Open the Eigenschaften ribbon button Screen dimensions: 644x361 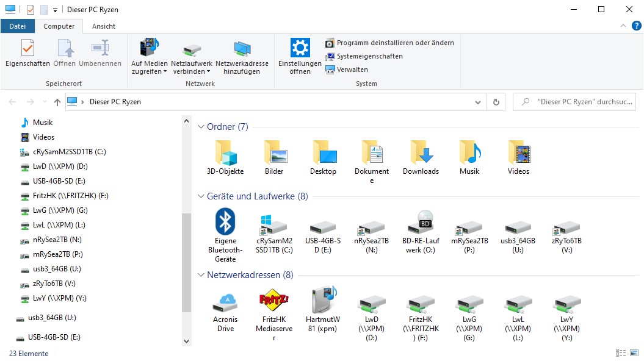coord(27,53)
